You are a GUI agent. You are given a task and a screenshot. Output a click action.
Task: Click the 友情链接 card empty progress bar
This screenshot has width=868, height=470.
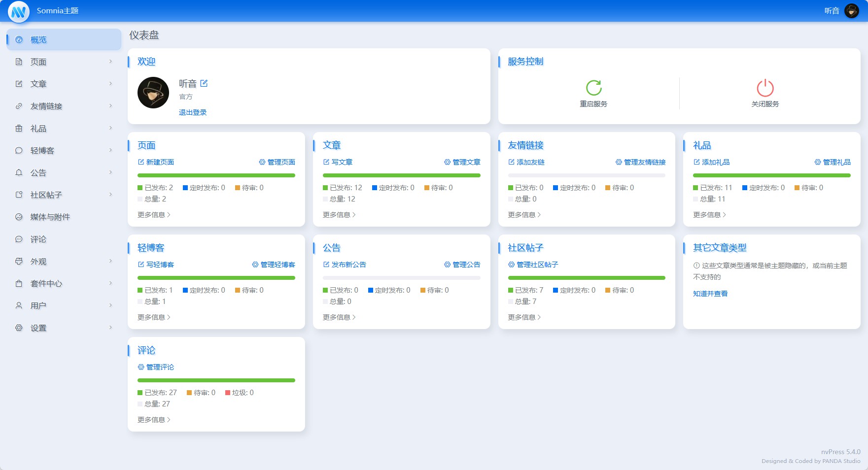pyautogui.click(x=587, y=175)
